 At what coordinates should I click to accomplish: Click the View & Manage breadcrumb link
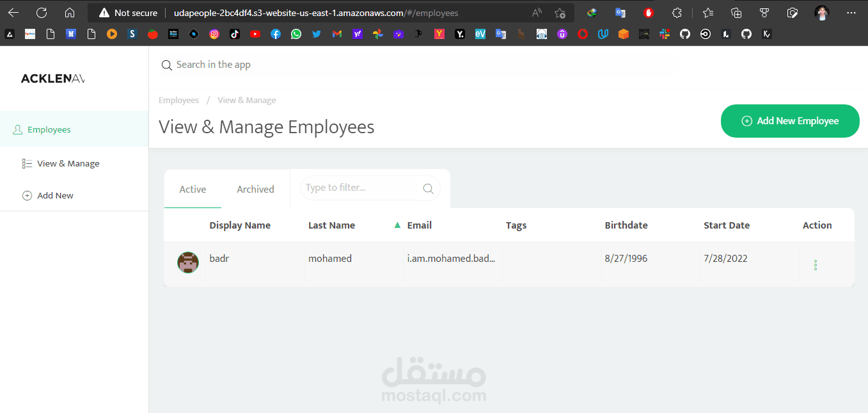point(247,100)
